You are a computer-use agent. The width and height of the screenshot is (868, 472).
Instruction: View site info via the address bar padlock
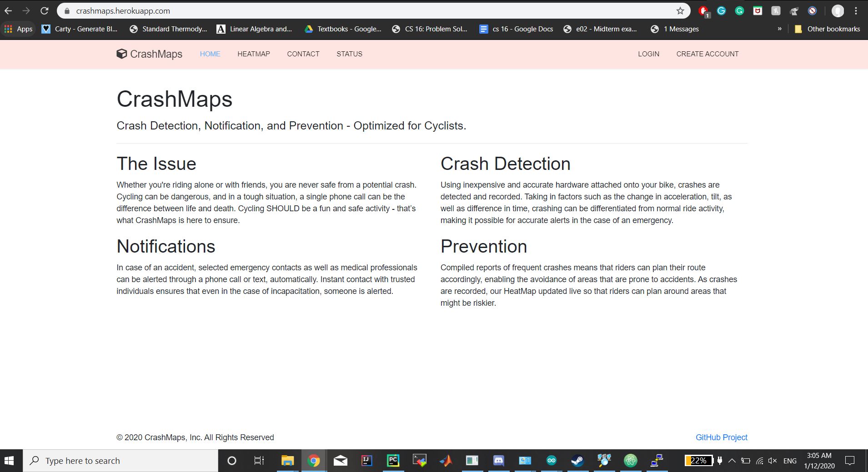67,11
